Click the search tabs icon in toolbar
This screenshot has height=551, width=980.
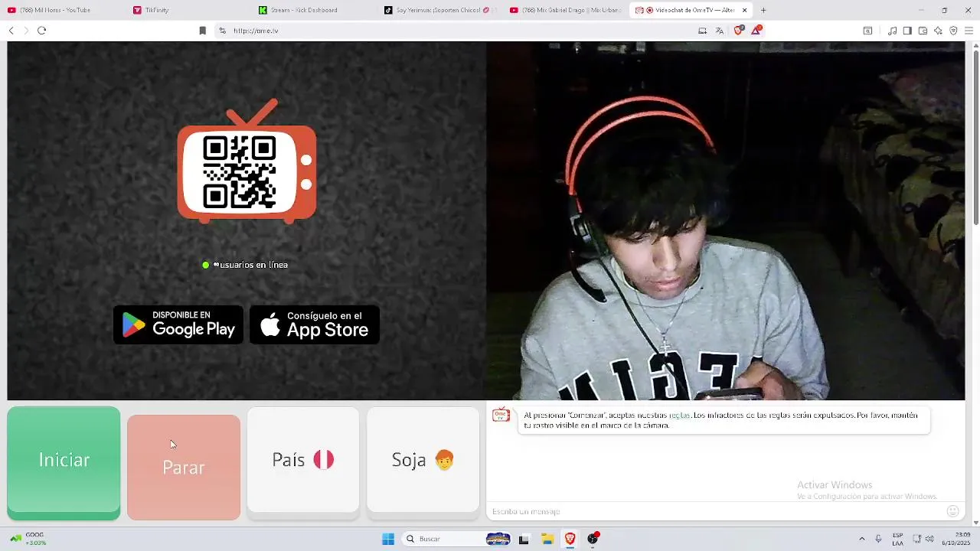(x=867, y=31)
